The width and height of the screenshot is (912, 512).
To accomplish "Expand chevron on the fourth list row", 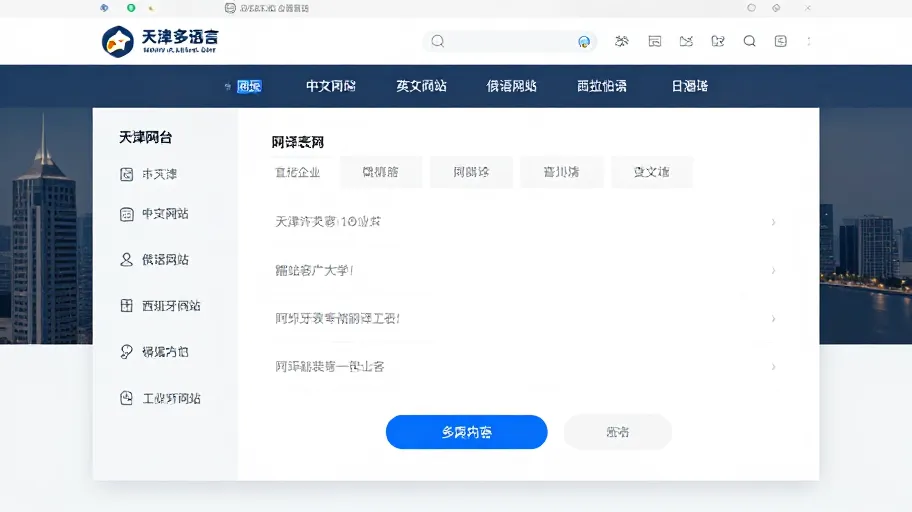I will tap(773, 367).
